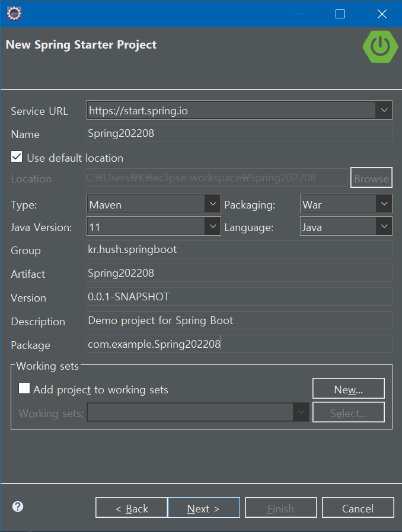The width and height of the screenshot is (402, 532).
Task: Click the Working sets group title
Action: point(47,366)
